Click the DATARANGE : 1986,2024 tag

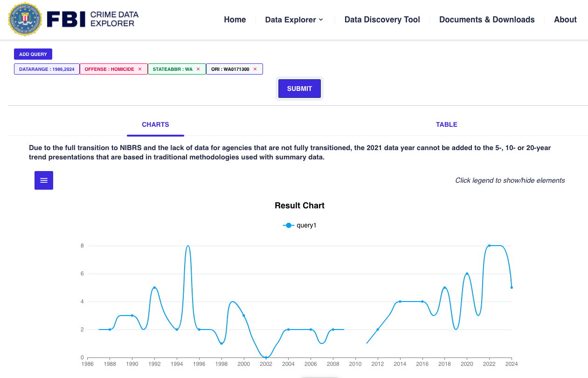tap(47, 69)
